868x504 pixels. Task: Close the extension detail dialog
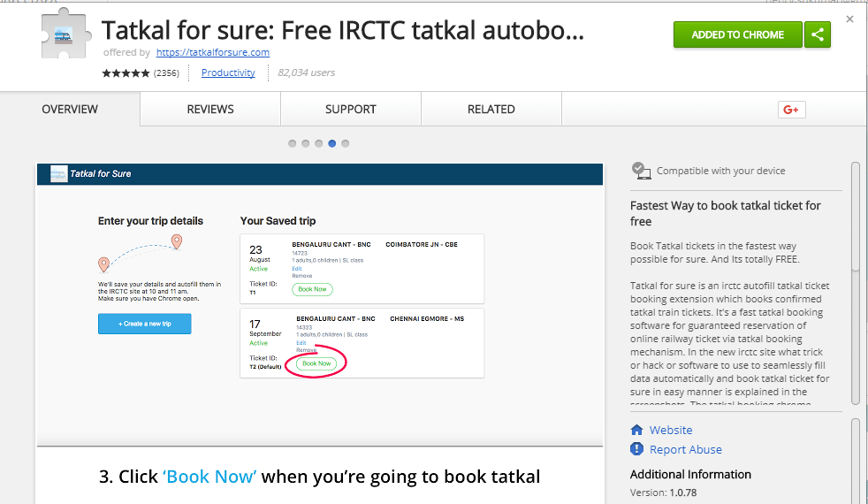click(x=849, y=19)
